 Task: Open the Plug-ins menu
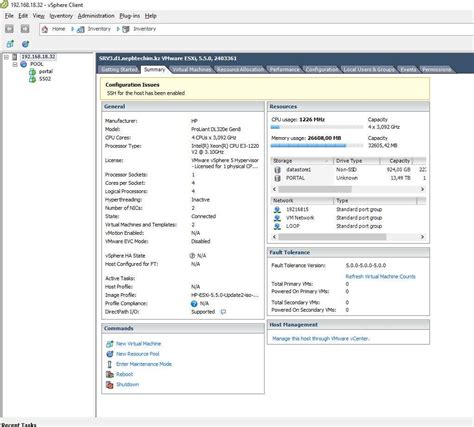pyautogui.click(x=130, y=16)
